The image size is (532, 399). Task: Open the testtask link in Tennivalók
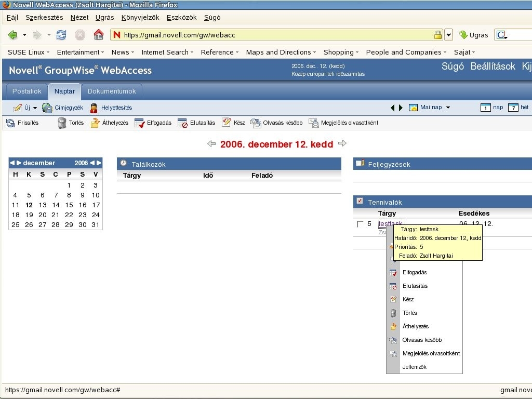click(391, 223)
